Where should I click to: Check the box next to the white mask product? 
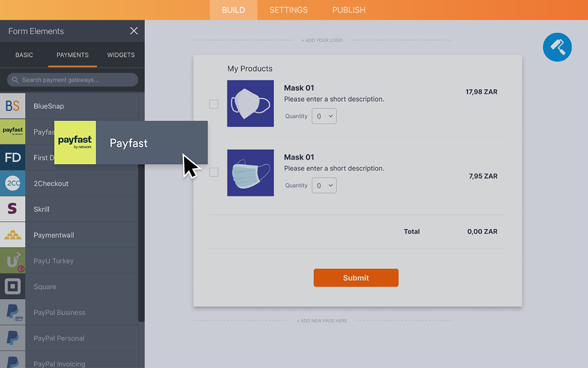click(214, 104)
